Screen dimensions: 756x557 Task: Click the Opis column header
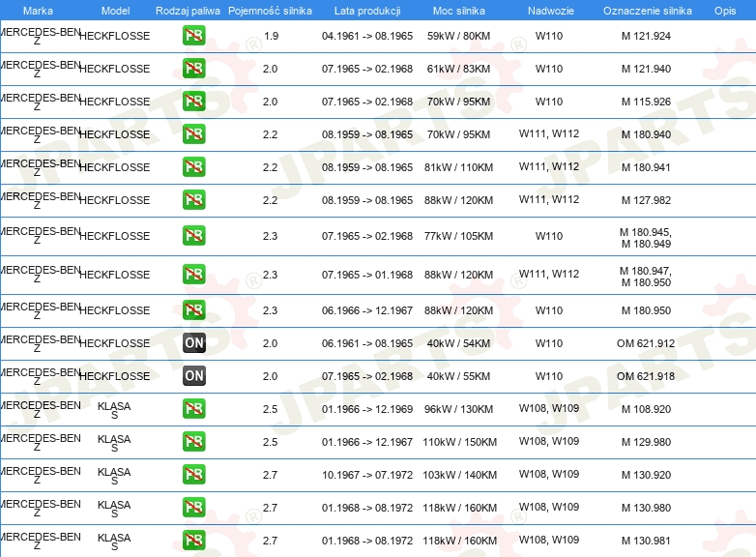pyautogui.click(x=725, y=11)
